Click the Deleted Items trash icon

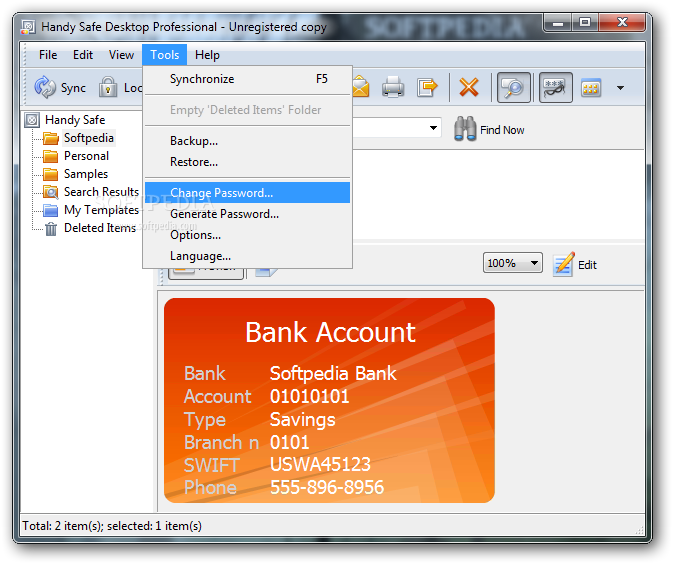pos(51,228)
